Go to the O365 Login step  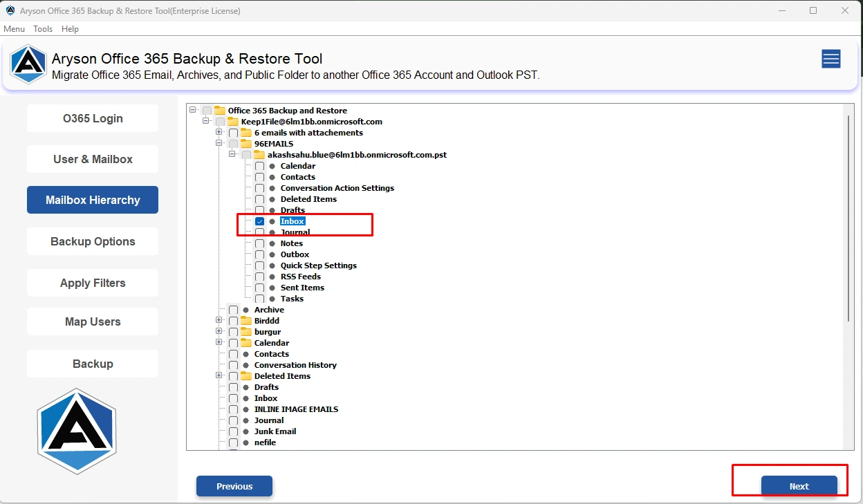point(93,118)
